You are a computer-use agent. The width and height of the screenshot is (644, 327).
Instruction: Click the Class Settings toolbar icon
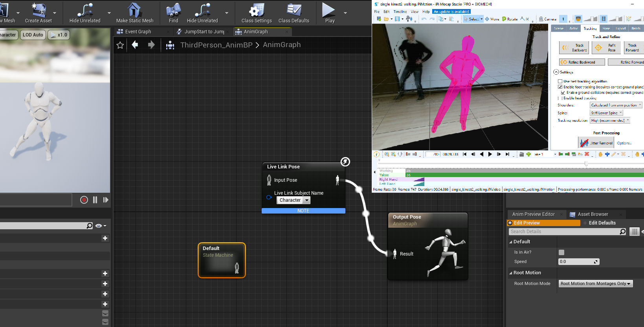(256, 11)
